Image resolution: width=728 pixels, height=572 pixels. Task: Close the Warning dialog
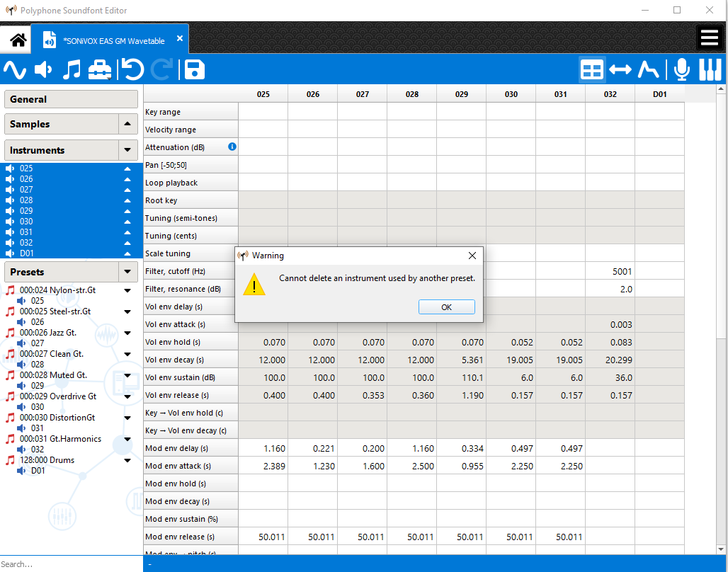tap(472, 256)
